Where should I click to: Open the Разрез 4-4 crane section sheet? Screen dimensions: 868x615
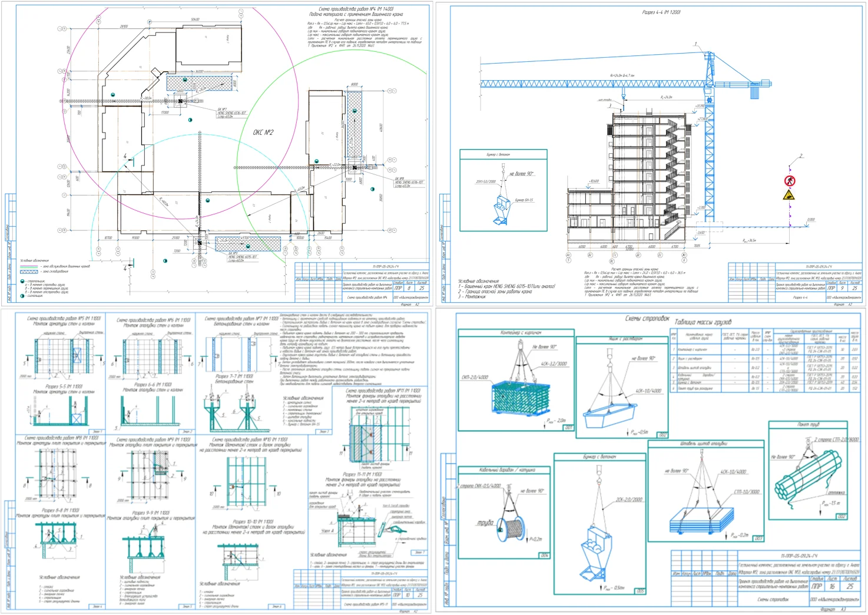coord(650,154)
